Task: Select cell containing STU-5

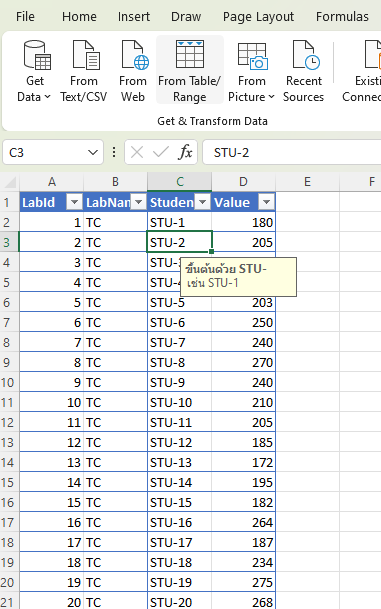Action: pyautogui.click(x=179, y=303)
